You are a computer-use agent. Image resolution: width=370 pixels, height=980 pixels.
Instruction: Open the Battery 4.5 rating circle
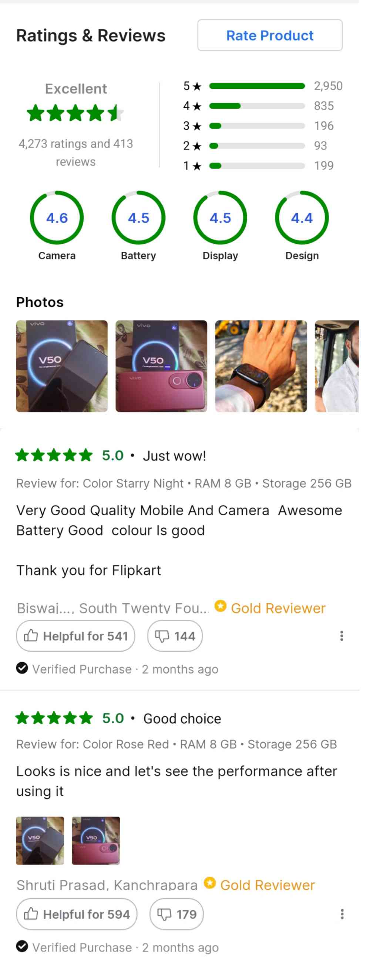(138, 218)
